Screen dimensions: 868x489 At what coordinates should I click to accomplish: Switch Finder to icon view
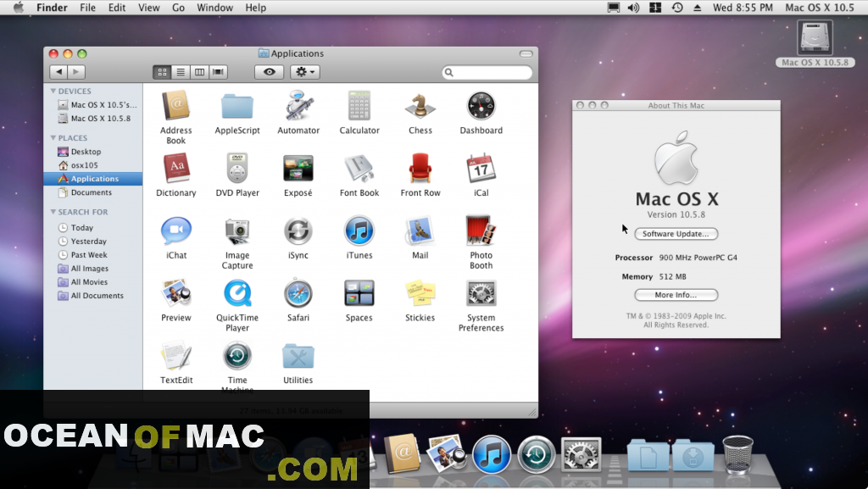pos(162,72)
